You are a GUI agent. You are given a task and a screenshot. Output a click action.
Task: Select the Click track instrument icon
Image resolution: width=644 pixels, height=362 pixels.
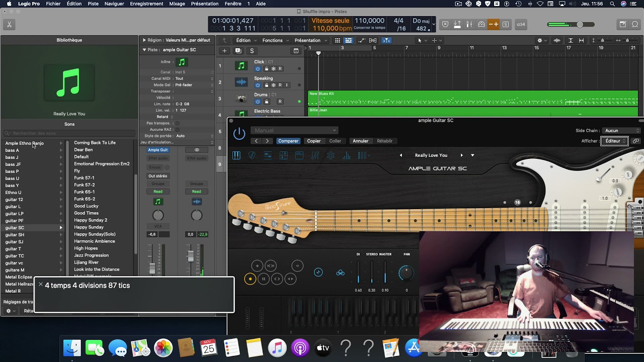point(242,65)
